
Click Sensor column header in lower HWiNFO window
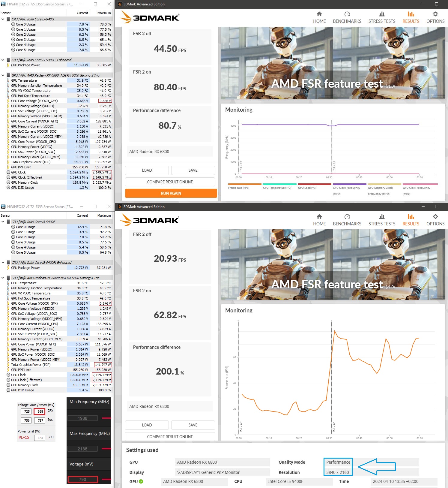tap(33, 215)
